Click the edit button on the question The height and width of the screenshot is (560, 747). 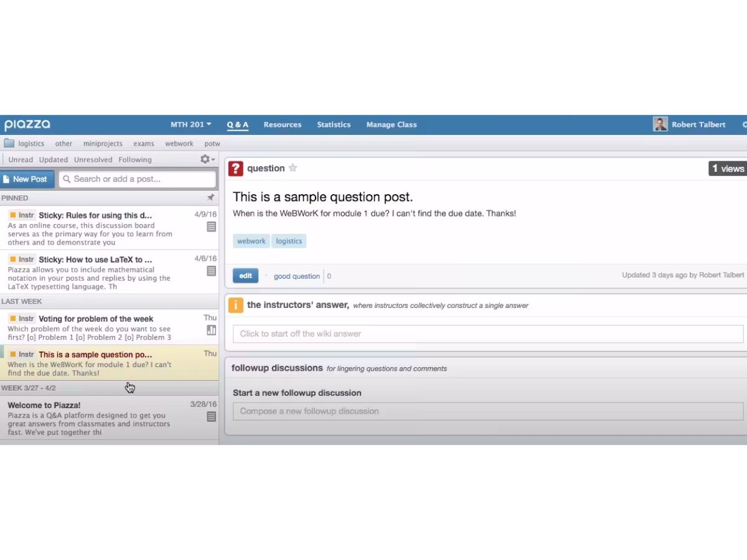[245, 276]
